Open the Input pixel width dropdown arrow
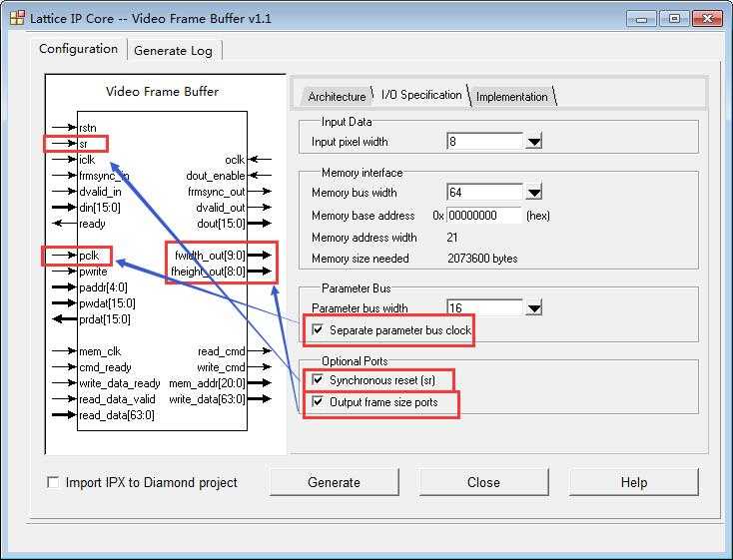The image size is (733, 560). pyautogui.click(x=533, y=141)
